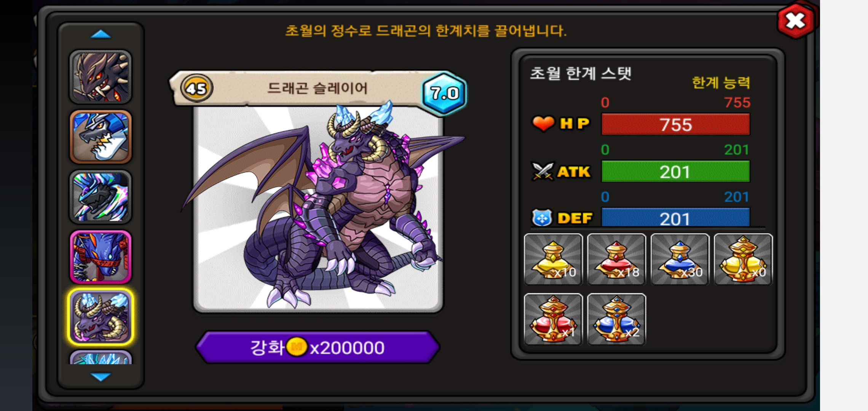Image resolution: width=868 pixels, height=411 pixels.
Task: Select the large red potion x1
Action: tap(553, 319)
